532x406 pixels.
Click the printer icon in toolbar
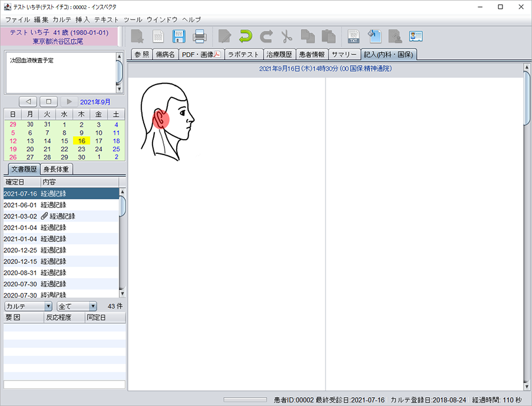[199, 36]
